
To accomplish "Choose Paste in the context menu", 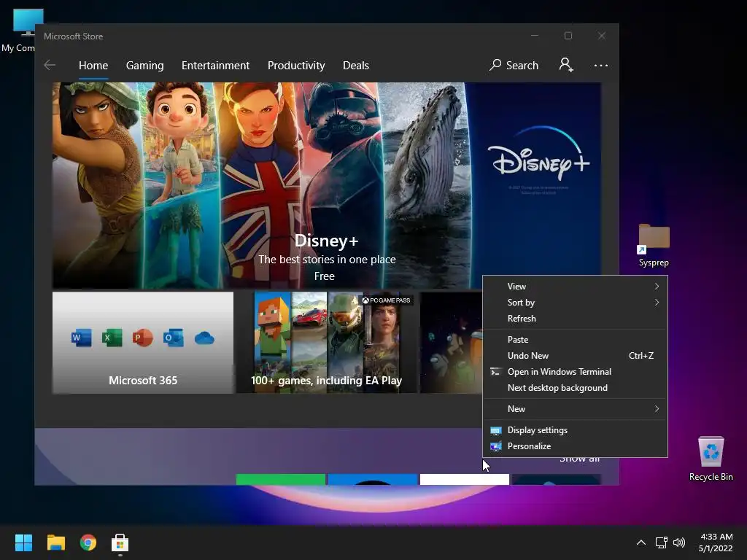I will coord(575,340).
